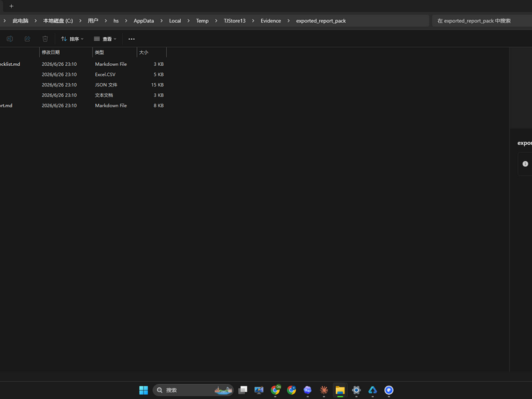
Task: Open Settings gear from the taskbar
Action: click(x=356, y=390)
